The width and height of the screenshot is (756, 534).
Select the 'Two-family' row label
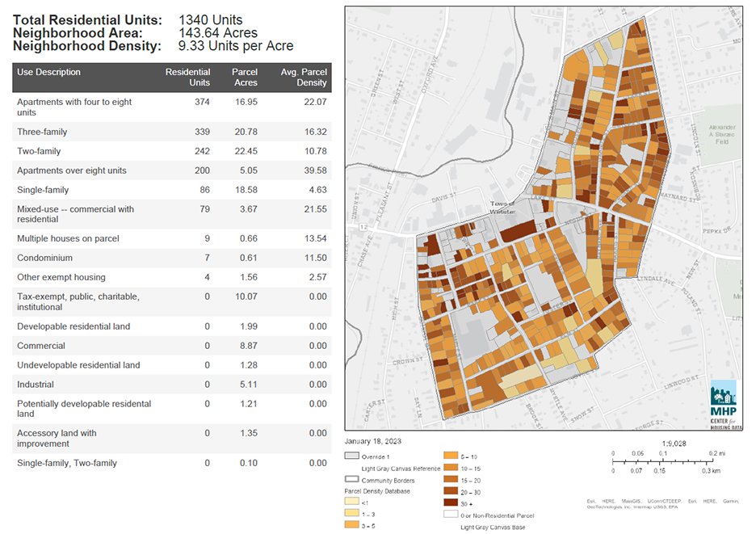(x=39, y=151)
